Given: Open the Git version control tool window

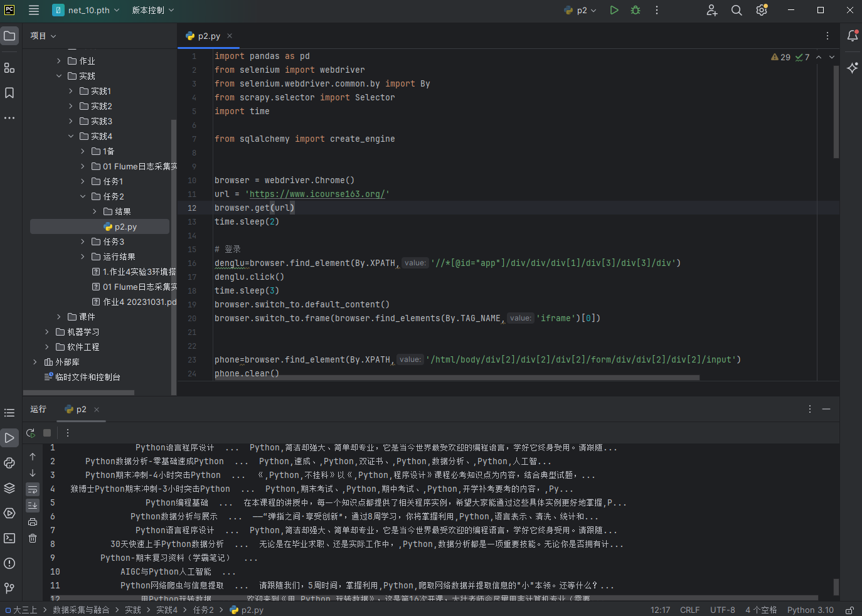Looking at the screenshot, I should click(9, 588).
